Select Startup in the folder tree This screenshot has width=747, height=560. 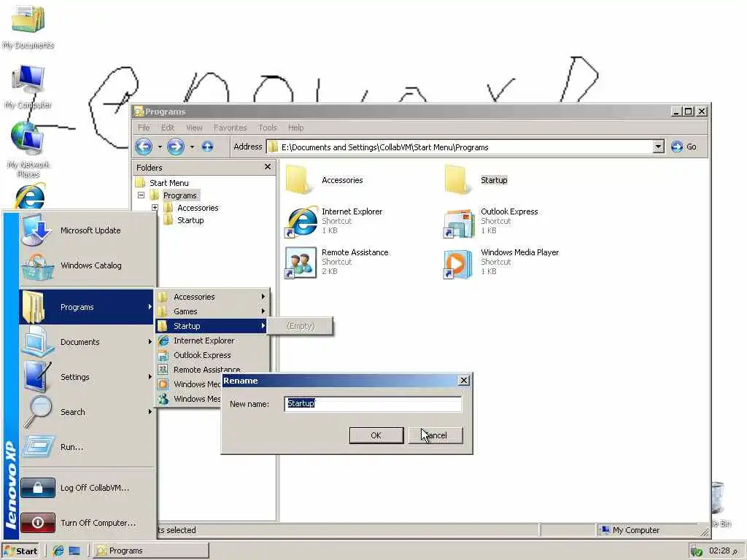coord(190,220)
